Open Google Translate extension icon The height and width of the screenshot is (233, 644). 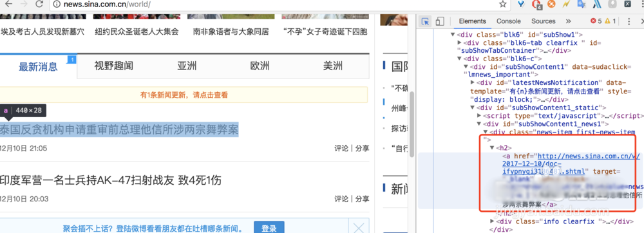[x=581, y=4]
